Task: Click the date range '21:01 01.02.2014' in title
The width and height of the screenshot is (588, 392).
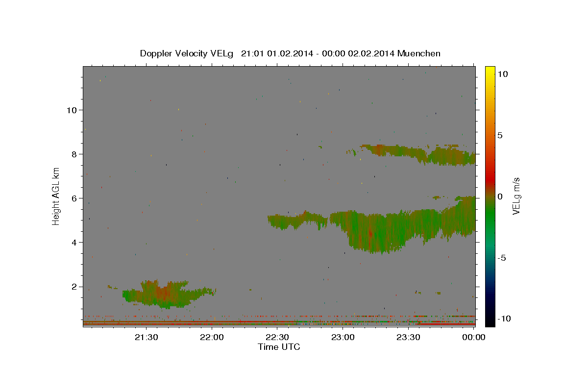Action: (276, 53)
